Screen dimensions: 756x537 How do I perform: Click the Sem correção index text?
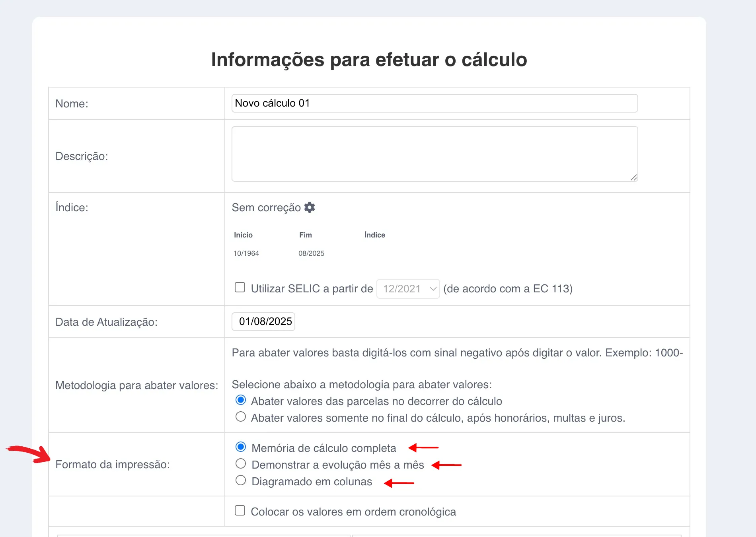(266, 208)
